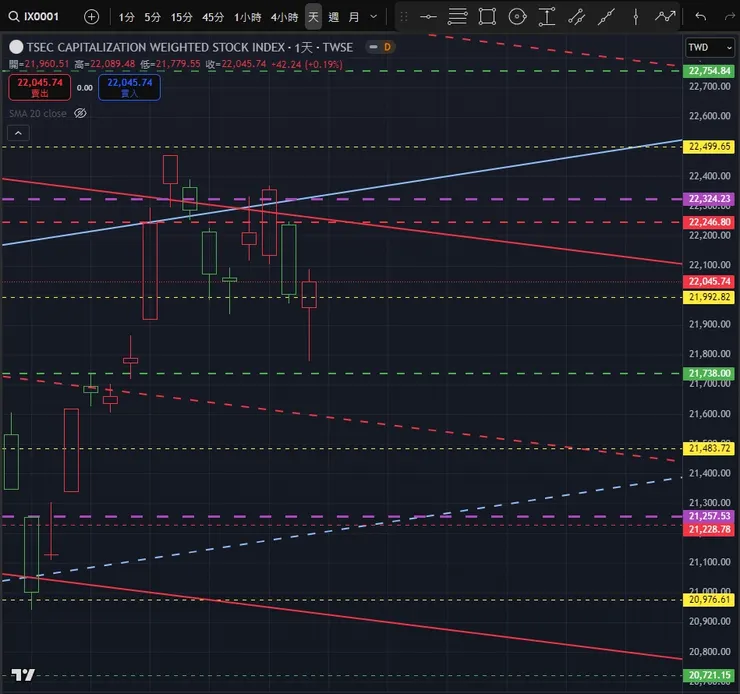Select the trend line tool
This screenshot has width=740, height=694.
(x=606, y=17)
